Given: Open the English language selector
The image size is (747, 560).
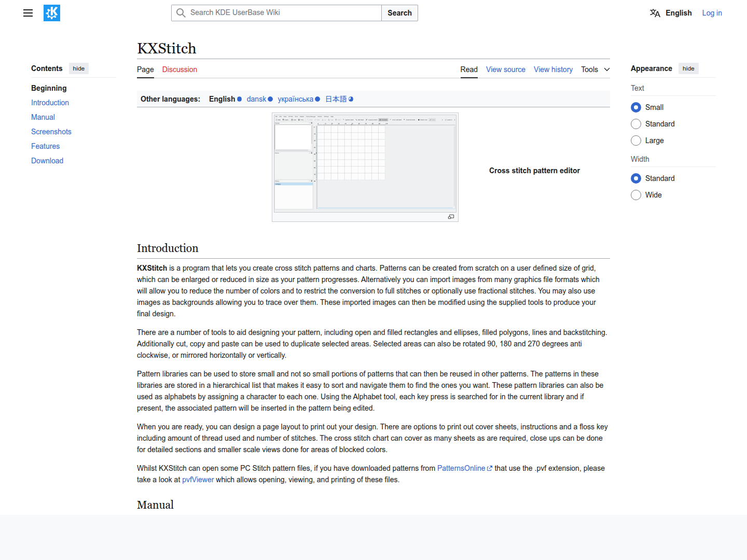Looking at the screenshot, I should 671,13.
